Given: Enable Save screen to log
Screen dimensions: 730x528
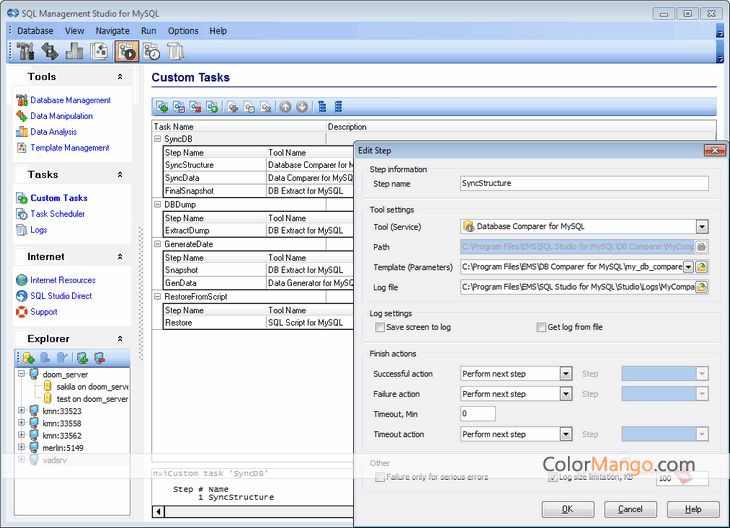Looking at the screenshot, I should coord(379,327).
